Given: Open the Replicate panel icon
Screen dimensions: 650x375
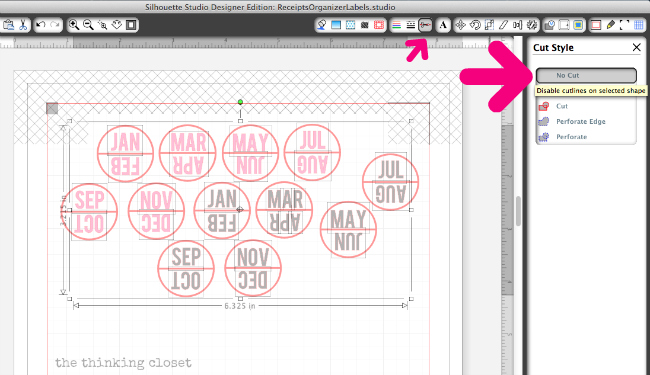Looking at the screenshot, I should coord(532,25).
